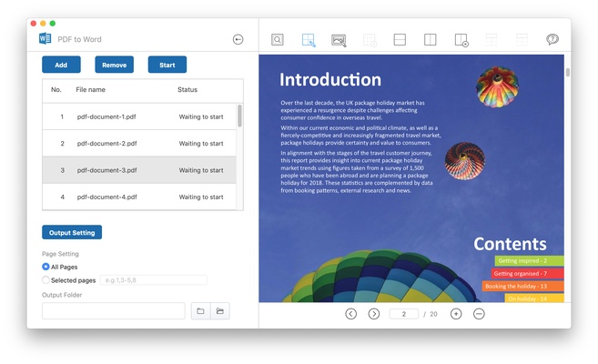The height and width of the screenshot is (364, 598).
Task: Click the choose output folder icon
Action: click(200, 311)
